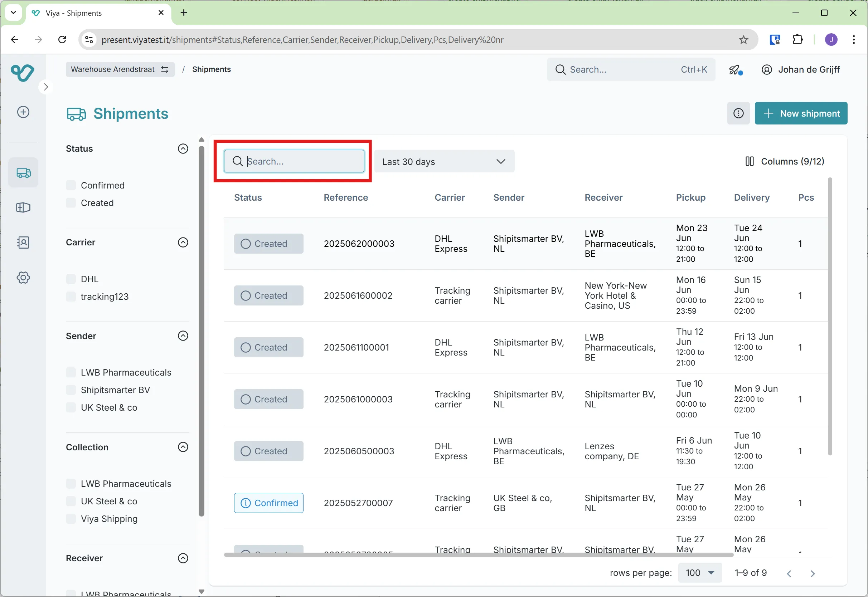Click the Shipments breadcrumb item

pos(211,70)
